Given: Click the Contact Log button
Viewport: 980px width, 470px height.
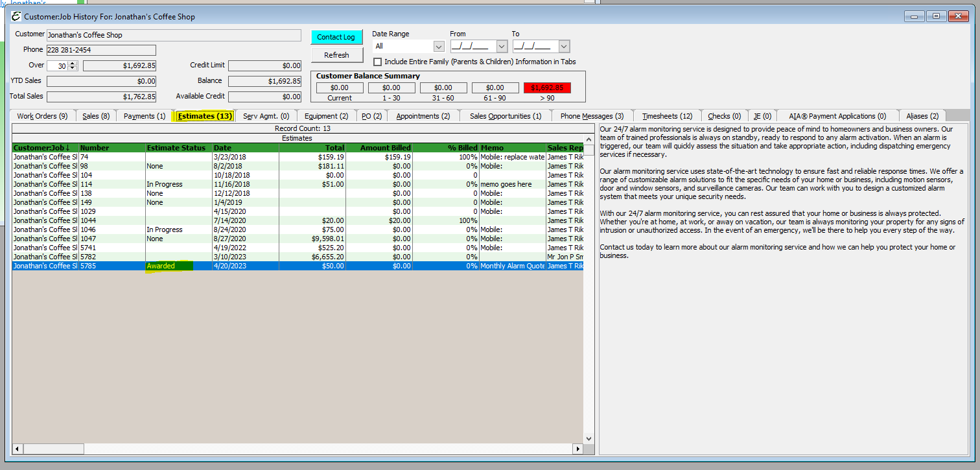Looking at the screenshot, I should pos(336,38).
